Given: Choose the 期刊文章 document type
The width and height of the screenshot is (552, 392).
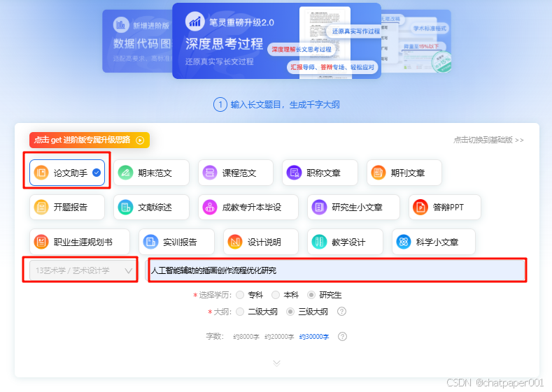Looking at the screenshot, I should (x=404, y=173).
